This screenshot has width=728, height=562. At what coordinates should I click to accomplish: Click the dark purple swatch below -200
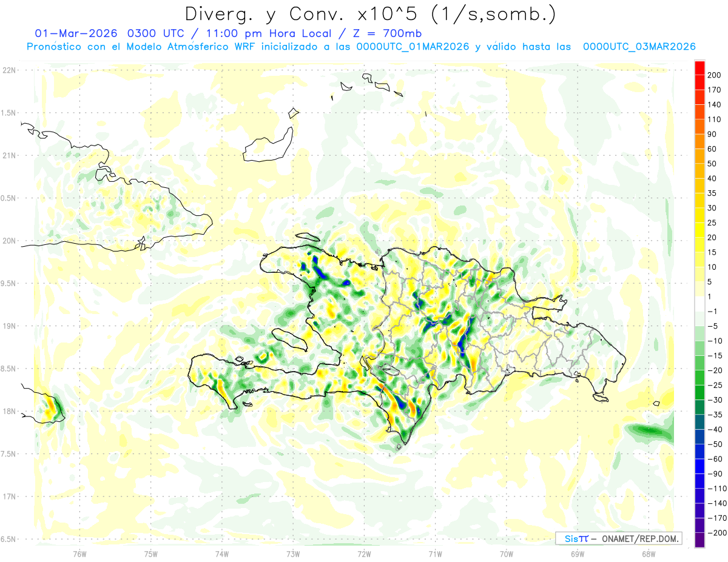(x=699, y=540)
